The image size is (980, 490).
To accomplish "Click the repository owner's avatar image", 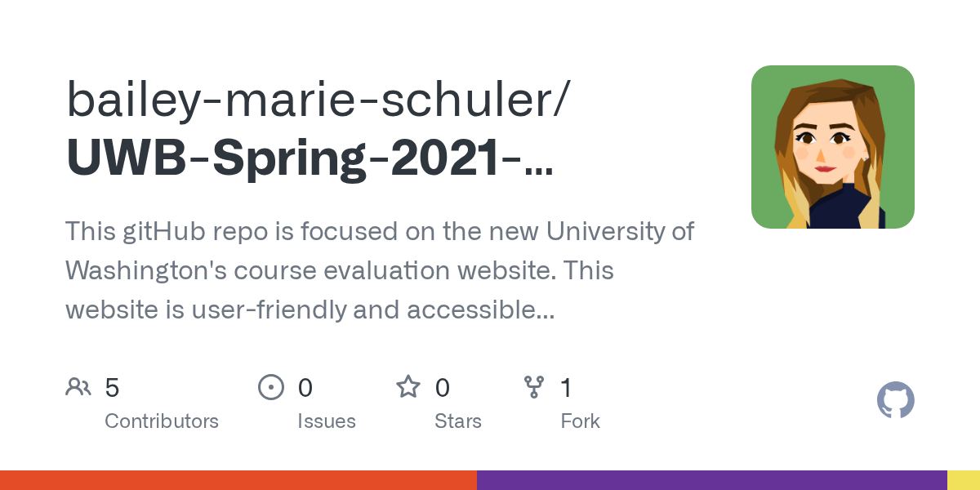I will (x=833, y=147).
